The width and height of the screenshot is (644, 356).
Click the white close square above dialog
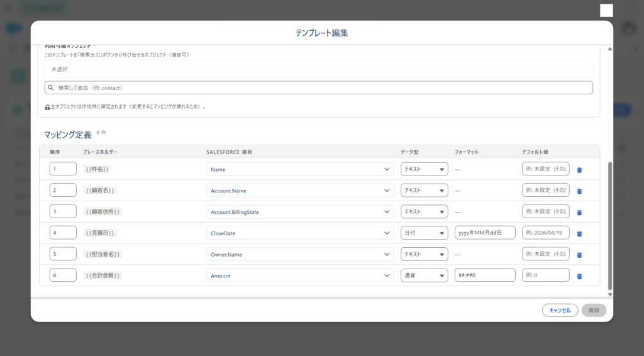tap(606, 10)
